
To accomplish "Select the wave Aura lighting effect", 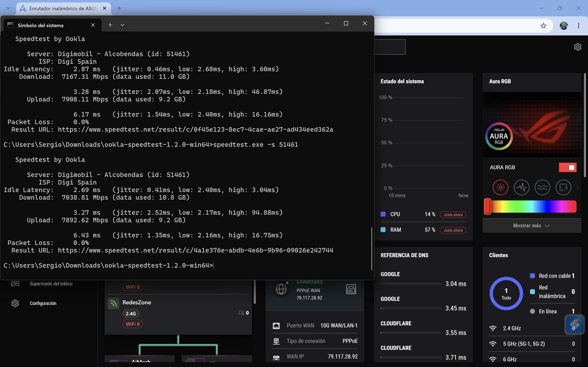I will [x=542, y=187].
